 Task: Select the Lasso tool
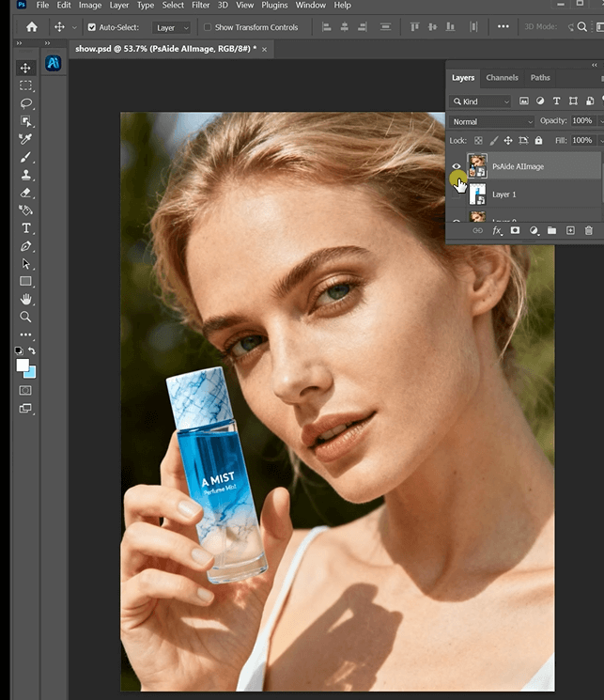click(26, 103)
